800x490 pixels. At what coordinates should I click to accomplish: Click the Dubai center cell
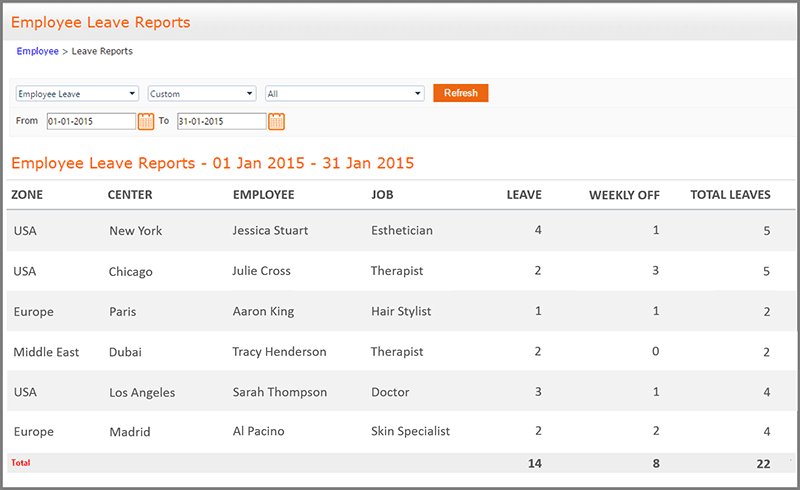coord(125,352)
